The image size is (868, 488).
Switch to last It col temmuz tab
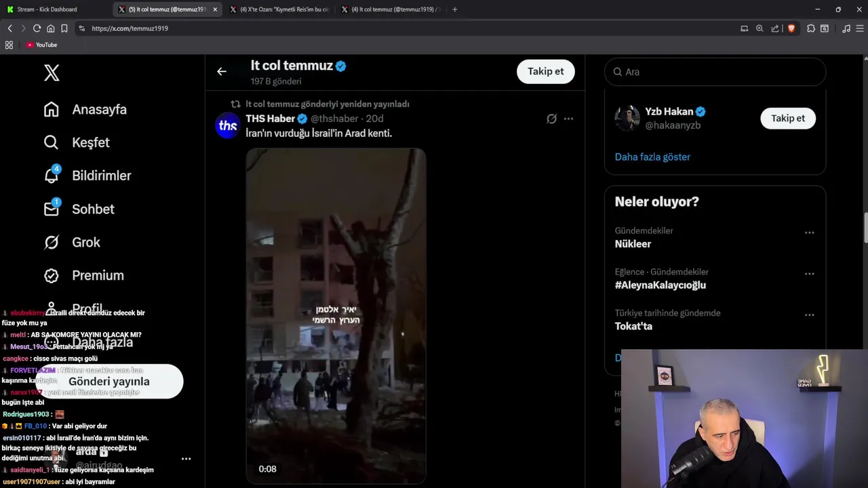point(391,9)
